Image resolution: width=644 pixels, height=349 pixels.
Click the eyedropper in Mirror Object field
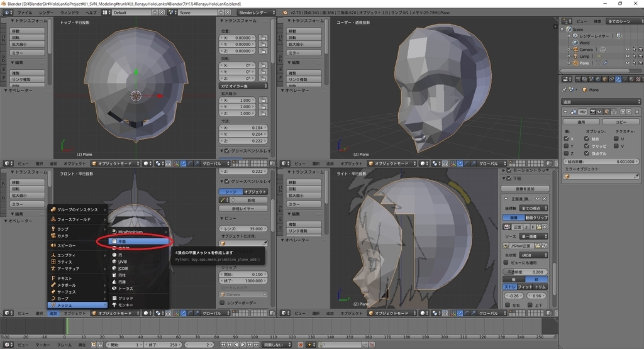tap(636, 176)
